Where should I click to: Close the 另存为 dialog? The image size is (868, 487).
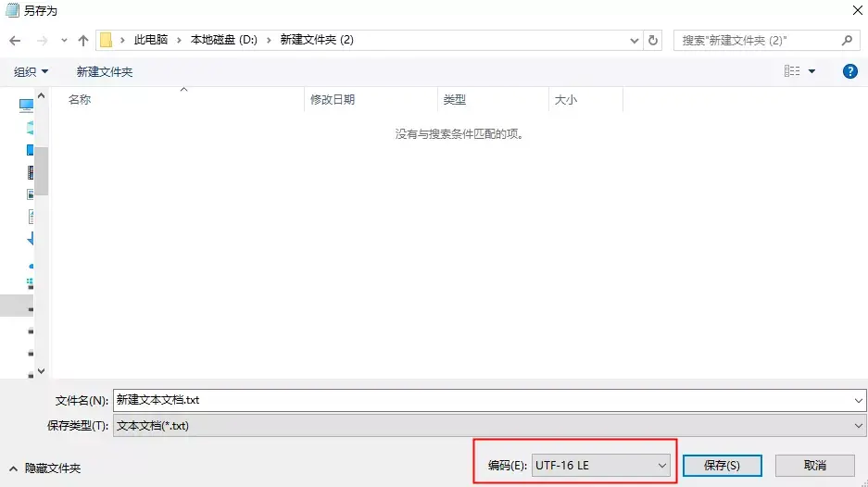pyautogui.click(x=857, y=10)
